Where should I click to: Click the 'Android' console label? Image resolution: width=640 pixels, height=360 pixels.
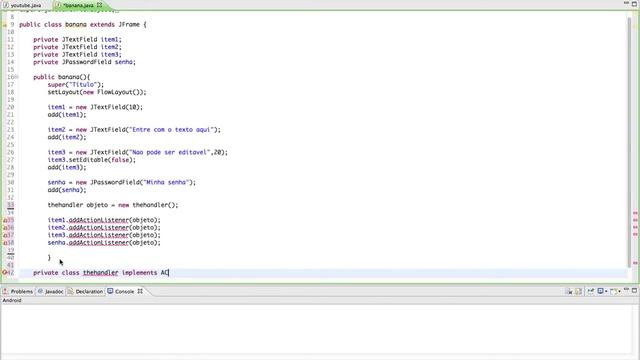click(x=12, y=300)
